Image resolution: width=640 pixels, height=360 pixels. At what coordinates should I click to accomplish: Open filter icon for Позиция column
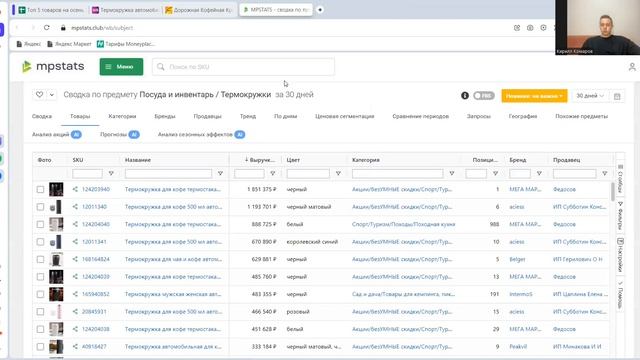coord(495,173)
